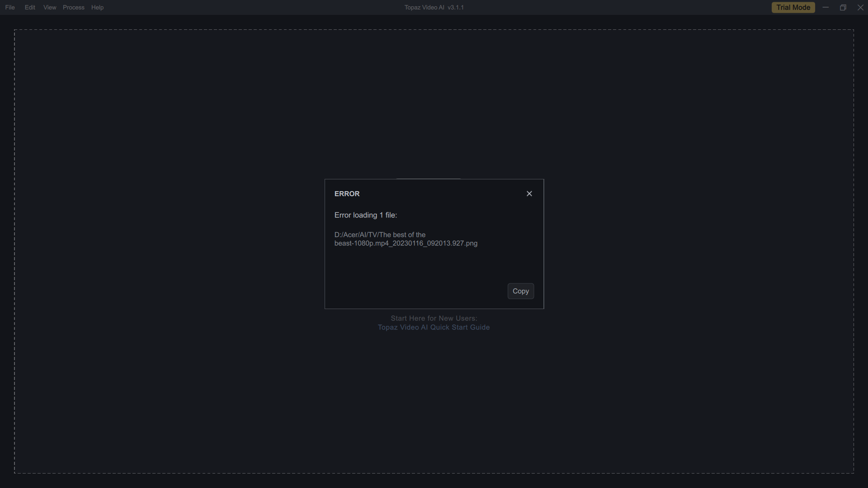Click the Copy button in error dialog
868x488 pixels.
click(520, 291)
